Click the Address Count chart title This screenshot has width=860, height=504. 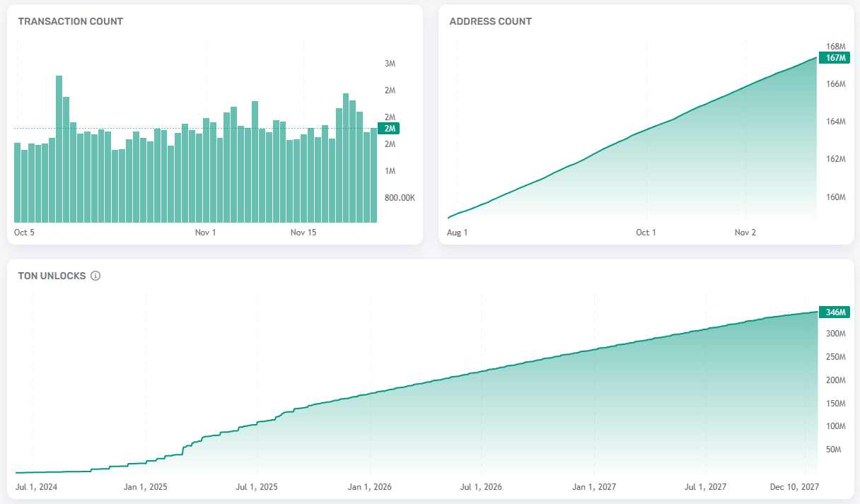[490, 21]
